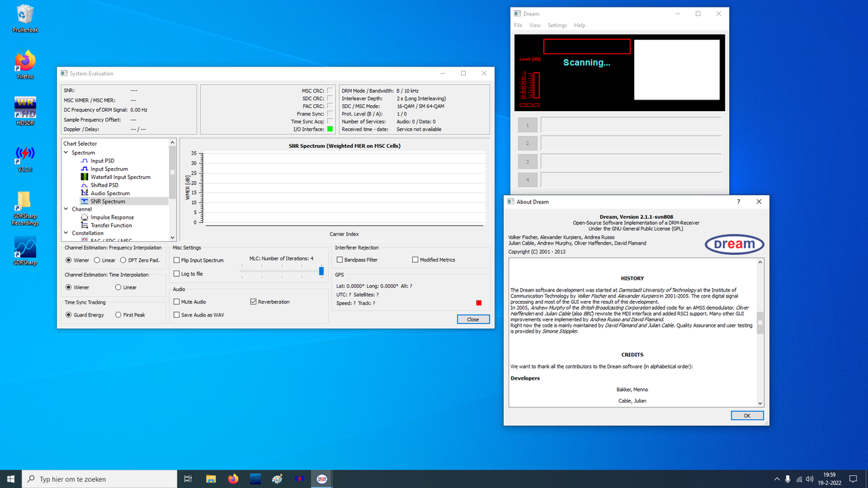Click the taskbar search box
868x488 pixels.
point(100,479)
